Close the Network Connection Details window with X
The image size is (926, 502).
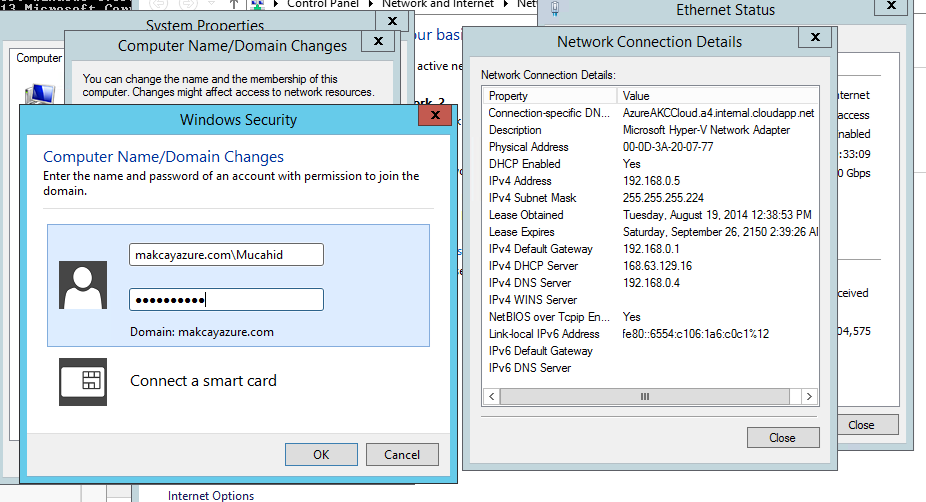[x=815, y=37]
